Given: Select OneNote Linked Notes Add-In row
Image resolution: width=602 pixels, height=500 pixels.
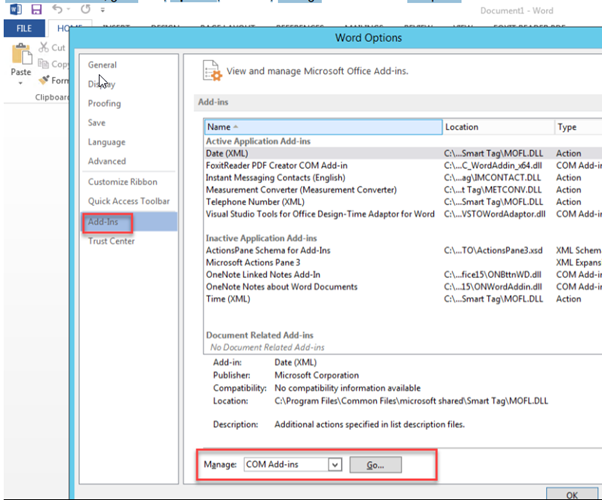Looking at the screenshot, I should [x=403, y=275].
